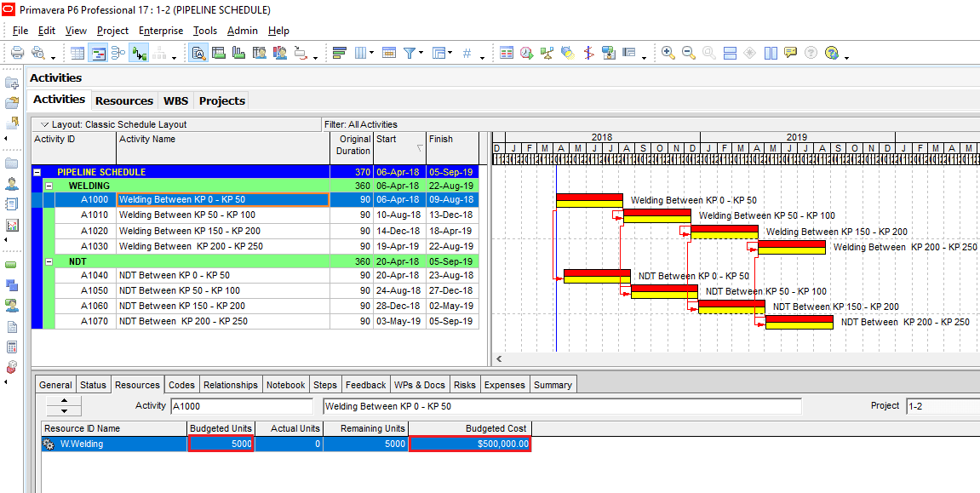Click the yellow Hint Help icon
Image resolution: width=980 pixels, height=493 pixels.
[791, 53]
